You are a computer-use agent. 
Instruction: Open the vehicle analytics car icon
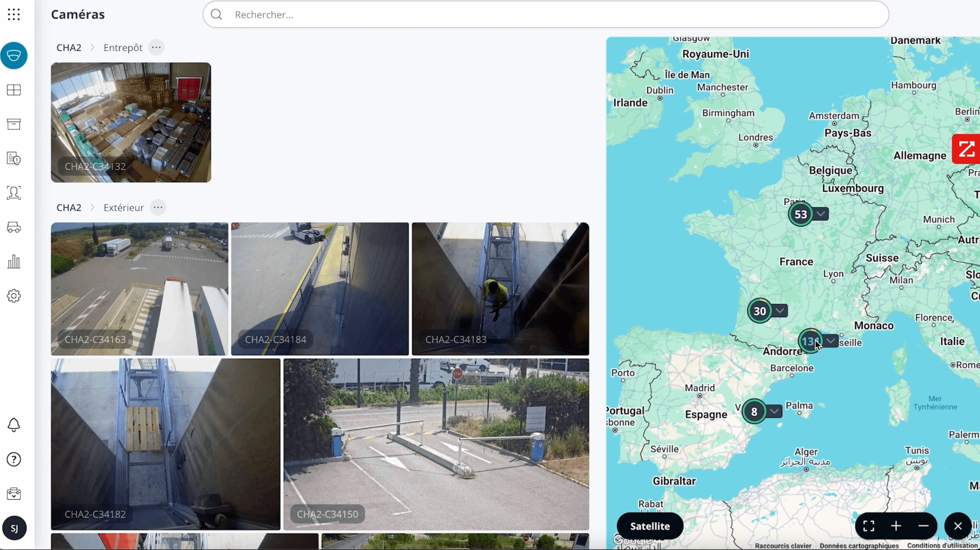[x=14, y=227]
